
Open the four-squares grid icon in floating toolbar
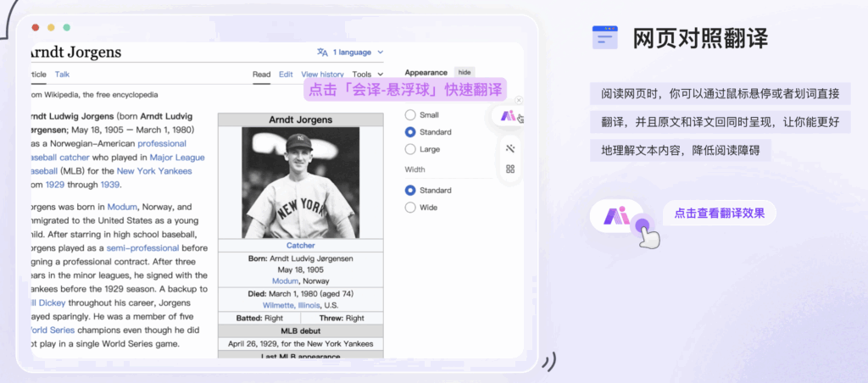(x=510, y=169)
